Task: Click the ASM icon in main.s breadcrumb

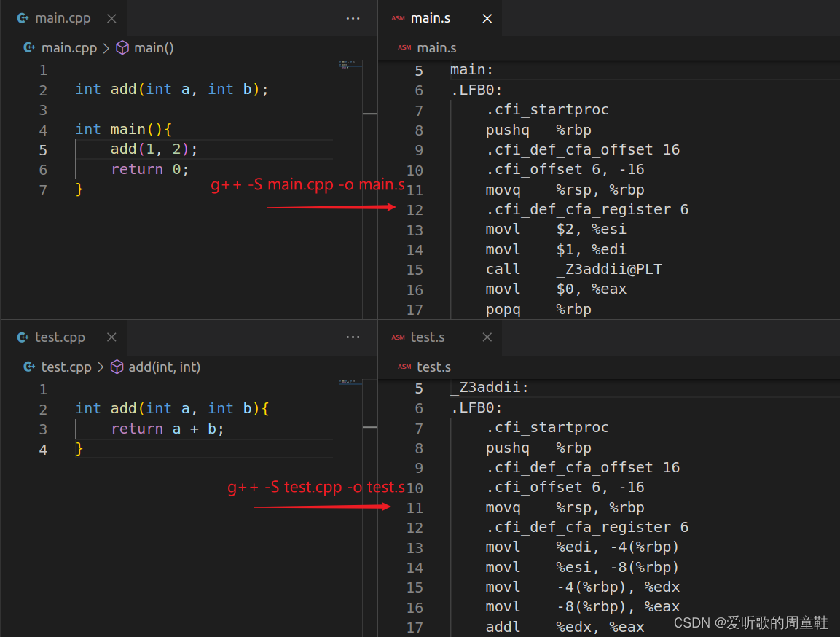Action: 404,47
